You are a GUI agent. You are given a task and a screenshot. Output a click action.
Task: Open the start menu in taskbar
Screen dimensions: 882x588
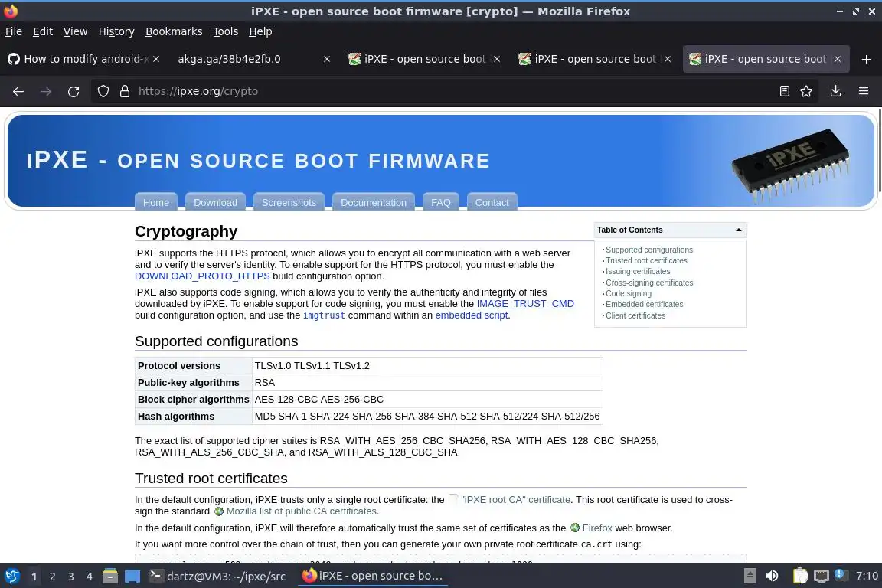pyautogui.click(x=11, y=576)
